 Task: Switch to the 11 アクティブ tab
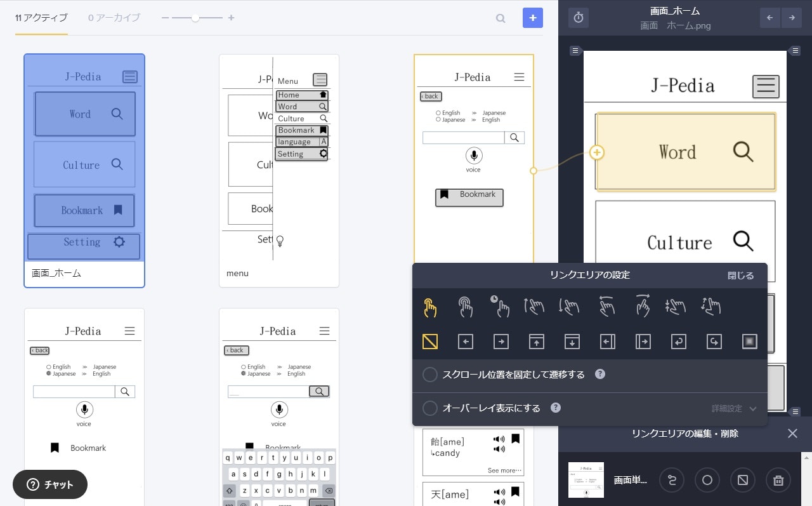point(41,18)
